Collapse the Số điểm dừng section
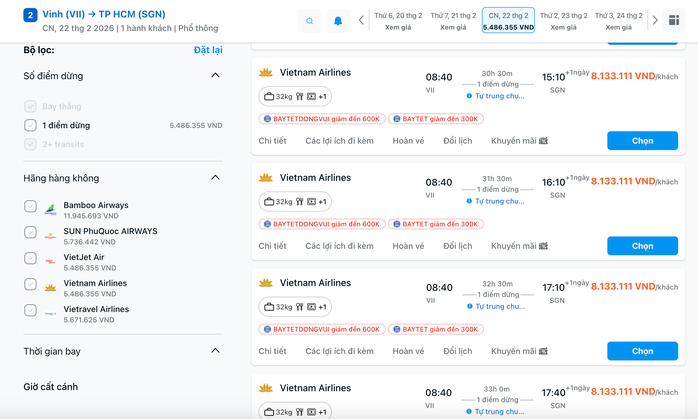698x419 pixels. click(x=215, y=76)
